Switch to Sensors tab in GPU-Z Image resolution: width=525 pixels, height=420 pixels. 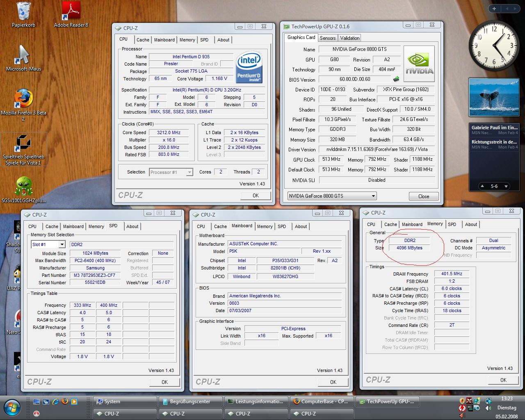point(328,38)
